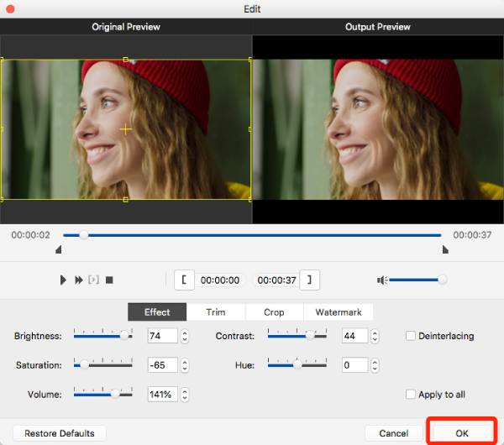The width and height of the screenshot is (504, 445).
Task: Click right-middle crop handle
Action: (x=250, y=129)
